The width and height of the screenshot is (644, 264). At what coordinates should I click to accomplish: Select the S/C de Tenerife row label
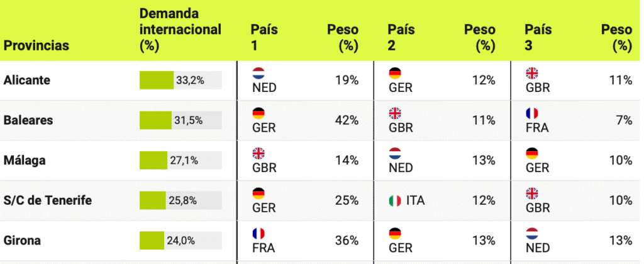click(48, 200)
